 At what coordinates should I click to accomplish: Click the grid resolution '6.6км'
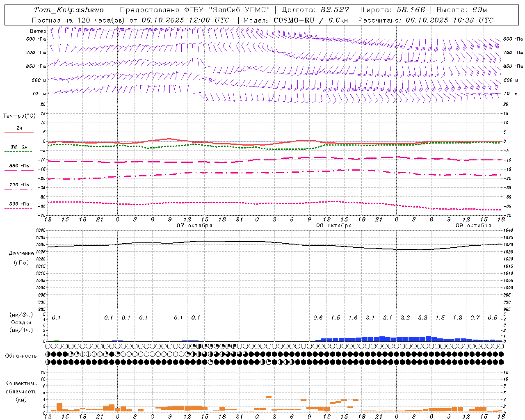[x=338, y=20]
